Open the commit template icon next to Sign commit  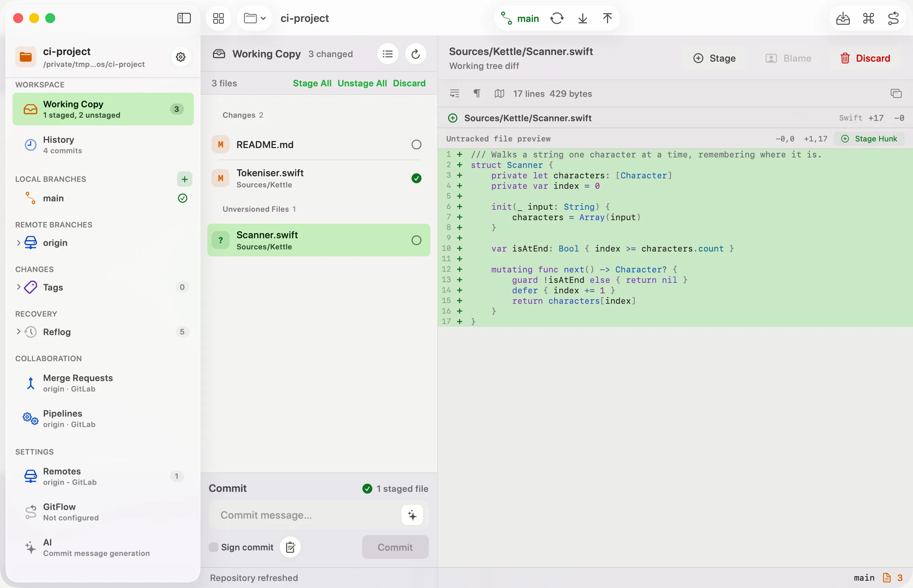(x=290, y=547)
